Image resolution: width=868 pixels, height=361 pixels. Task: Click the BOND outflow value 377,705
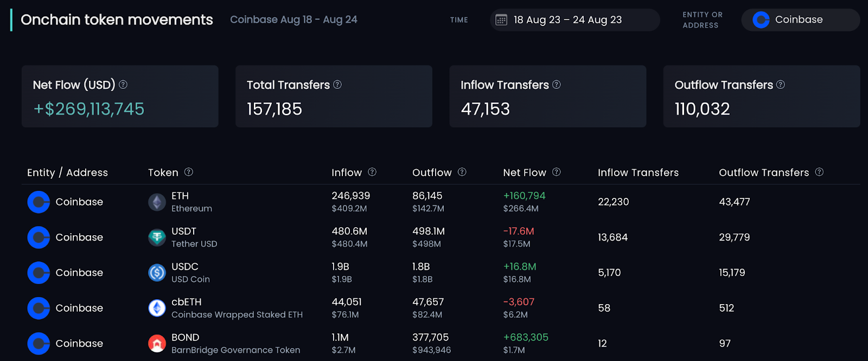tap(431, 337)
